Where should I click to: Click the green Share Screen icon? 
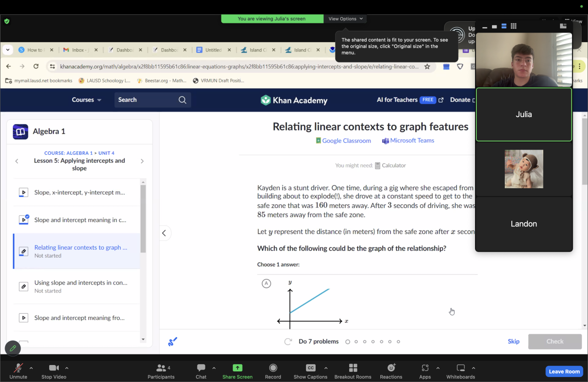[237, 368]
